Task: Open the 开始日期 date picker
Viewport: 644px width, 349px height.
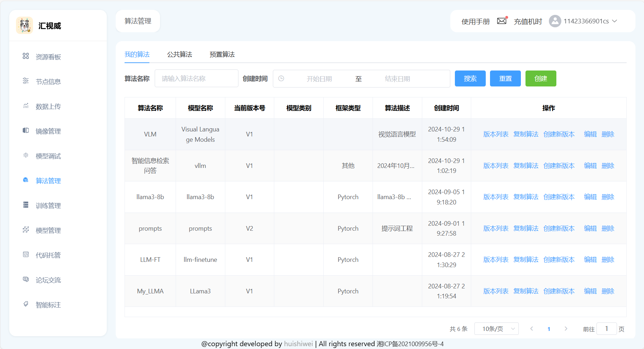Action: [319, 79]
